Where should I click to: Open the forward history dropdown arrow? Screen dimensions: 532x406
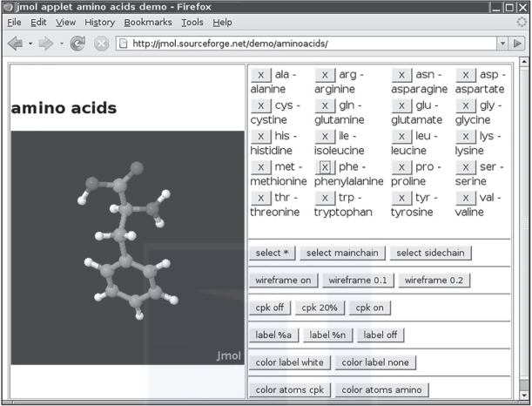point(62,44)
